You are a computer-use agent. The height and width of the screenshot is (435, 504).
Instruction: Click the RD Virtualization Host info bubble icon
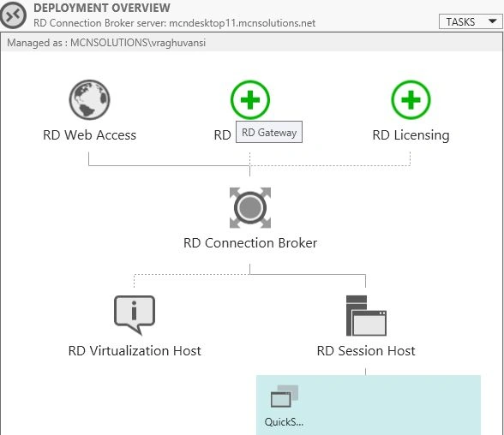pos(135,315)
